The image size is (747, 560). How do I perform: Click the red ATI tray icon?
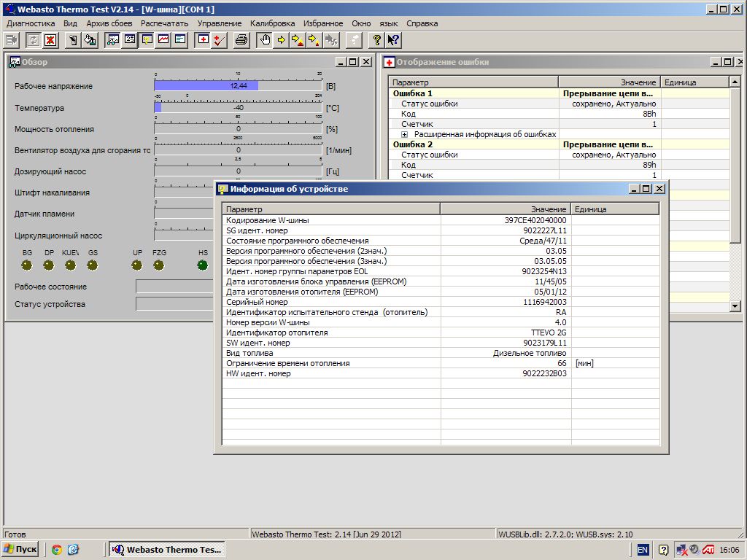coord(708,550)
